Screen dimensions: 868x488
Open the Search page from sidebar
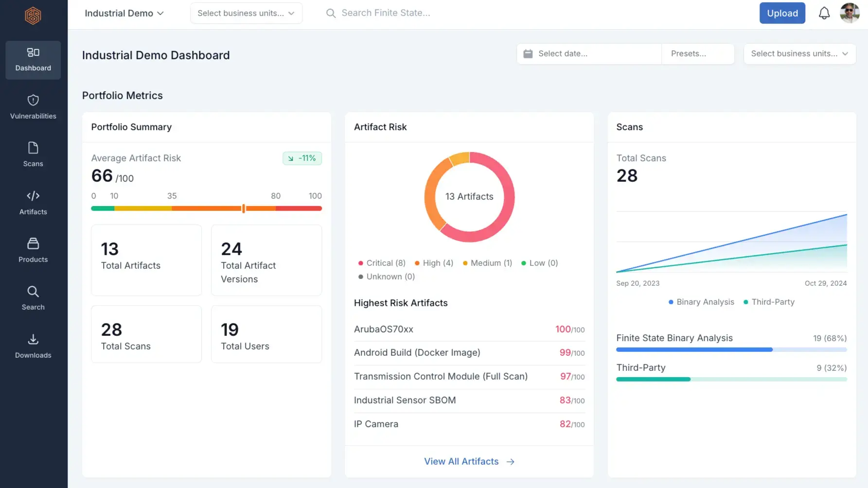tap(33, 297)
